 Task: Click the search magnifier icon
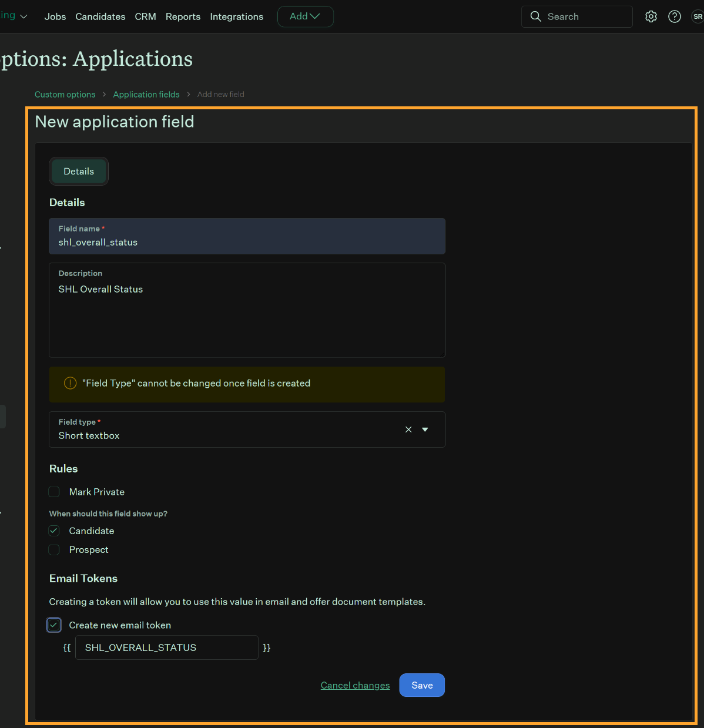point(535,16)
